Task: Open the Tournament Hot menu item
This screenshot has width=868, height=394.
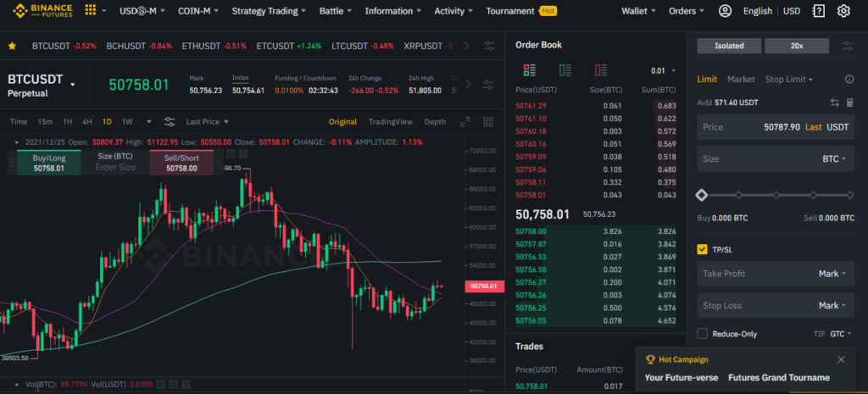Action: coord(521,10)
